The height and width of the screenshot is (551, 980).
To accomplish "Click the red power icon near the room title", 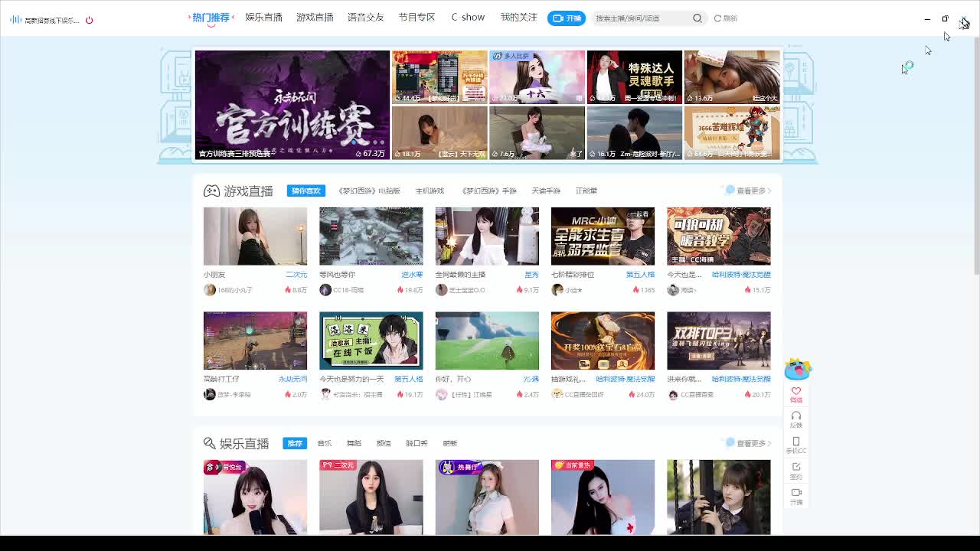I will 89,20.
